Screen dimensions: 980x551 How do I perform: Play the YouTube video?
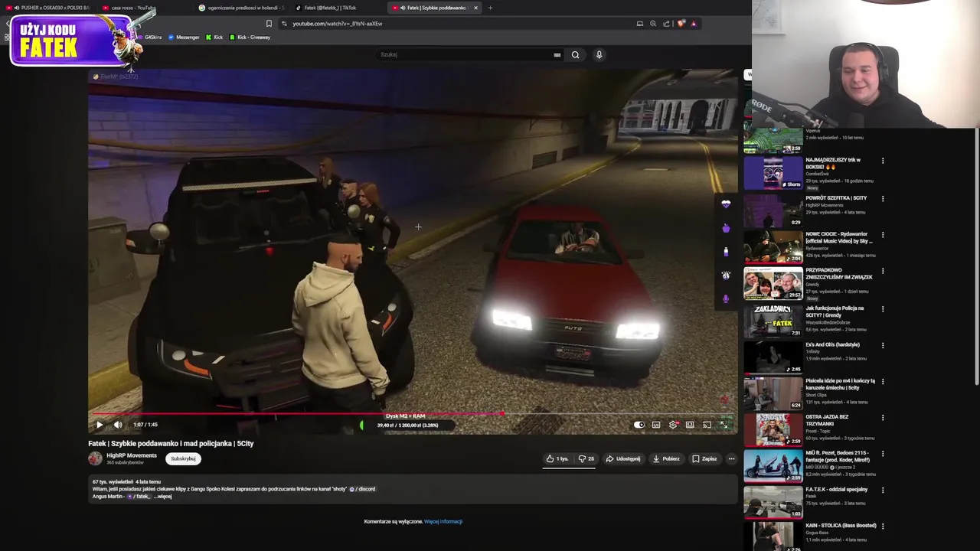(x=100, y=425)
